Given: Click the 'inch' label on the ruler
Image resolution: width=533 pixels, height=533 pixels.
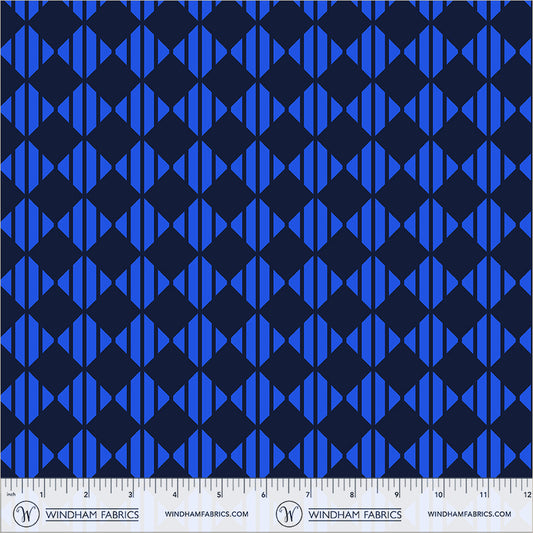Looking at the screenshot, I should click(x=11, y=494).
